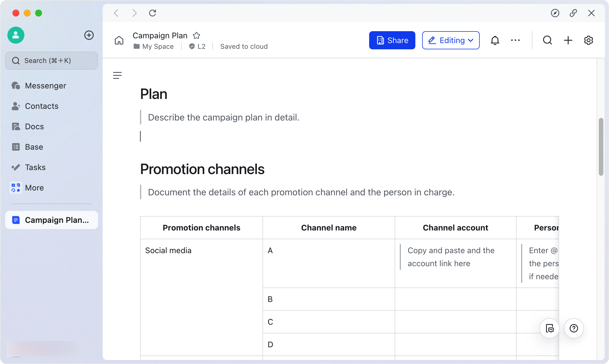Screen dimensions: 609x364
Task: Click the help question mark button
Action: pyautogui.click(x=574, y=328)
